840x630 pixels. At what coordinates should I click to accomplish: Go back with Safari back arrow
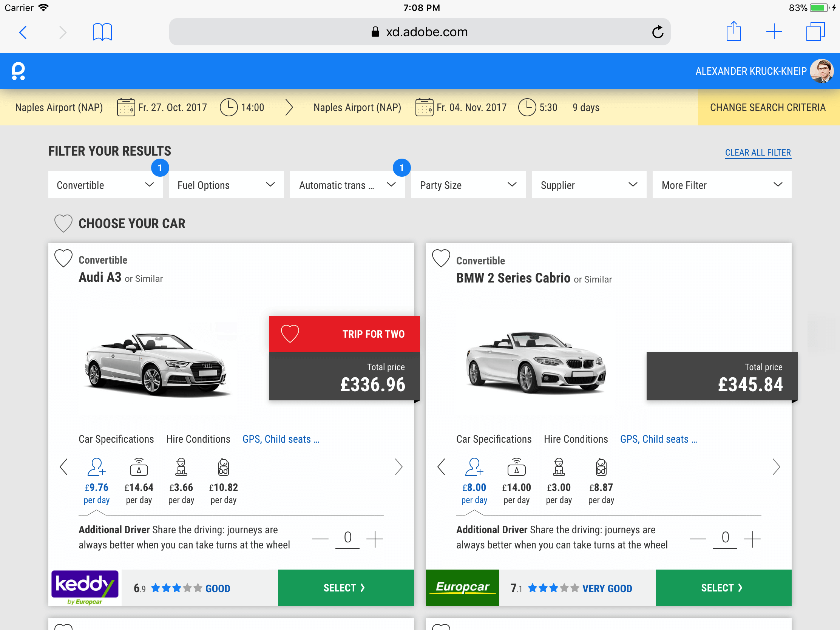(23, 32)
